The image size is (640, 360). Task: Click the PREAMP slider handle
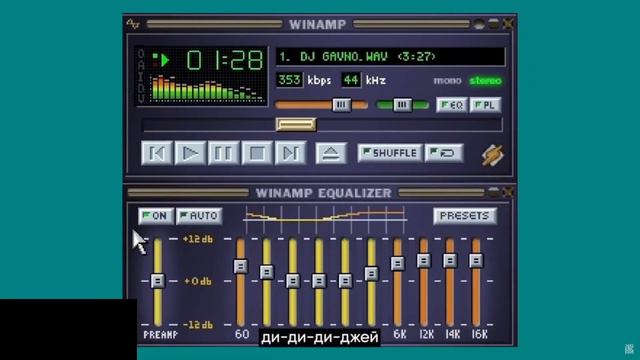point(158,281)
